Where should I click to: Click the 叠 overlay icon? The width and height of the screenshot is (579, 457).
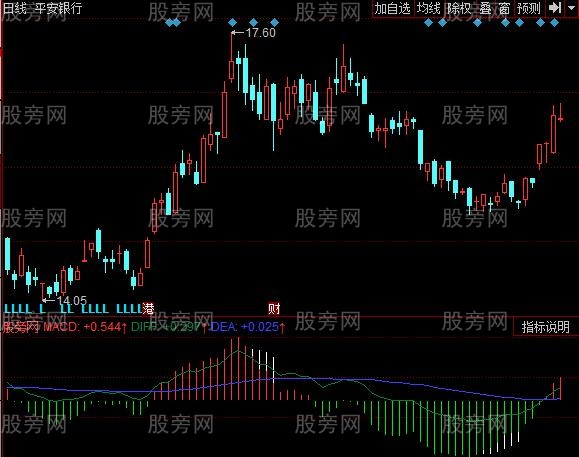tap(485, 8)
